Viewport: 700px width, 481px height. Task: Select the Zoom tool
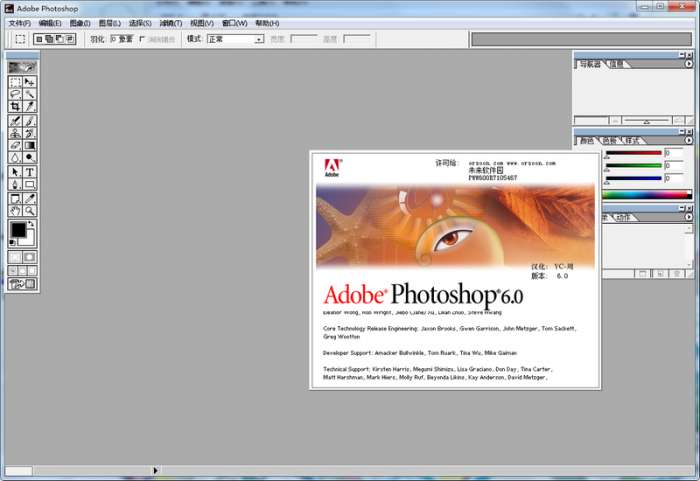click(29, 211)
